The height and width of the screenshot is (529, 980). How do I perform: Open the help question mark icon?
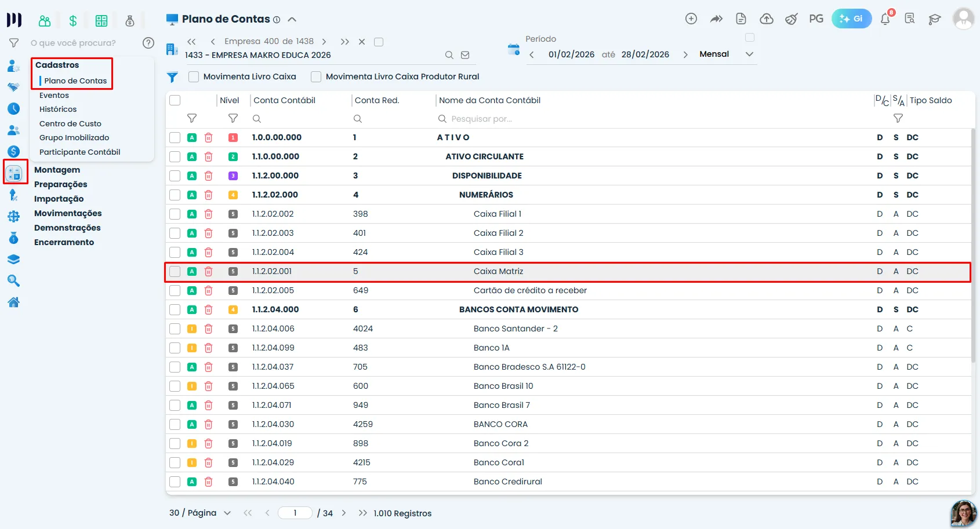[148, 43]
